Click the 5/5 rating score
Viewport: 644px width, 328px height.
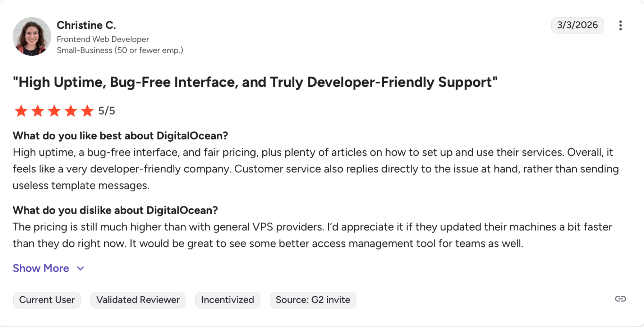pyautogui.click(x=107, y=111)
